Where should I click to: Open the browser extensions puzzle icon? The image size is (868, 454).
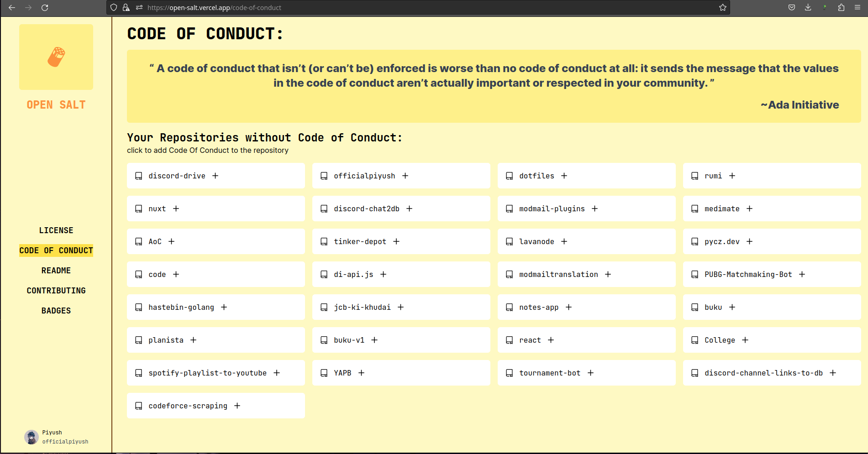841,7
